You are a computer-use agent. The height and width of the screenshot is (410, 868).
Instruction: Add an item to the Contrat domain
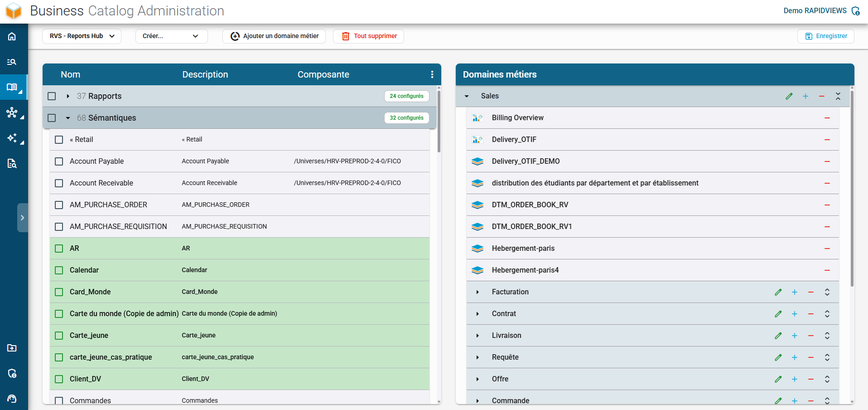pos(795,314)
